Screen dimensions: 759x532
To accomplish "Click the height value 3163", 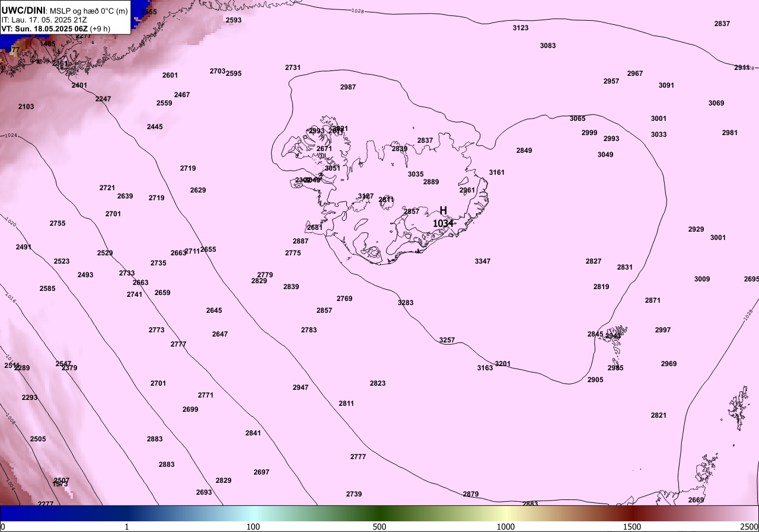I will (485, 368).
